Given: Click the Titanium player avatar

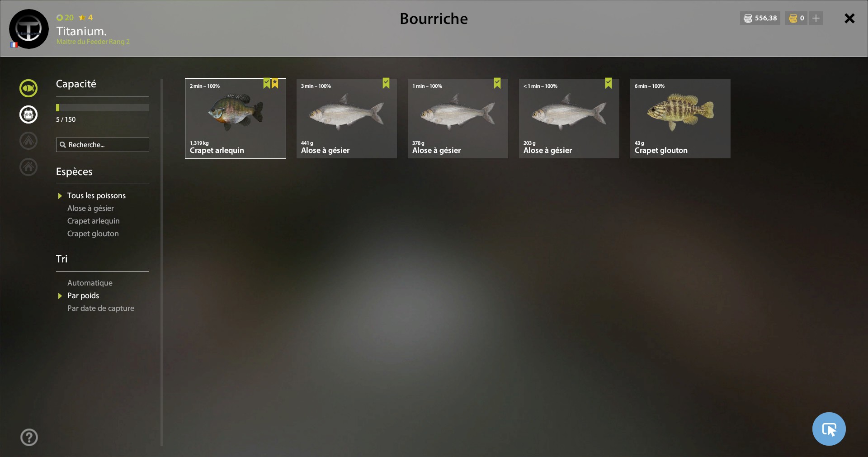Looking at the screenshot, I should 29,29.
